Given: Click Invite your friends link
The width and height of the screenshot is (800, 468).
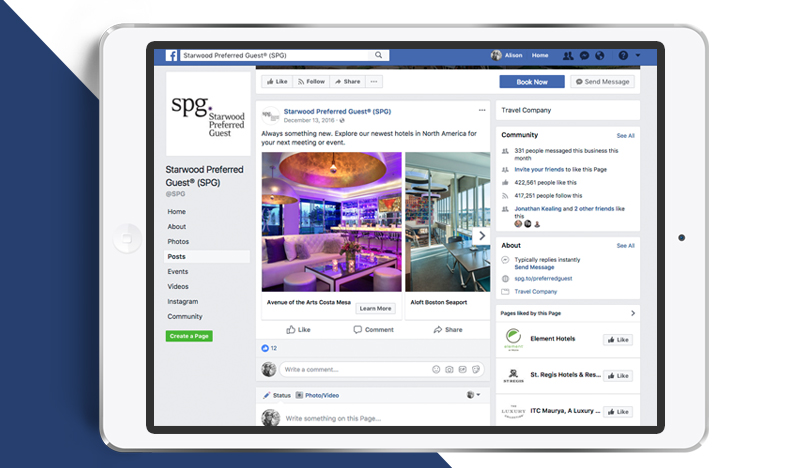Looking at the screenshot, I should coord(539,169).
